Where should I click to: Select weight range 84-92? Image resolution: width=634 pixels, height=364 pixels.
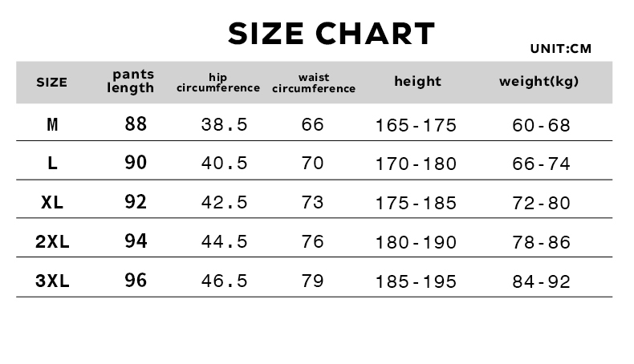click(541, 281)
